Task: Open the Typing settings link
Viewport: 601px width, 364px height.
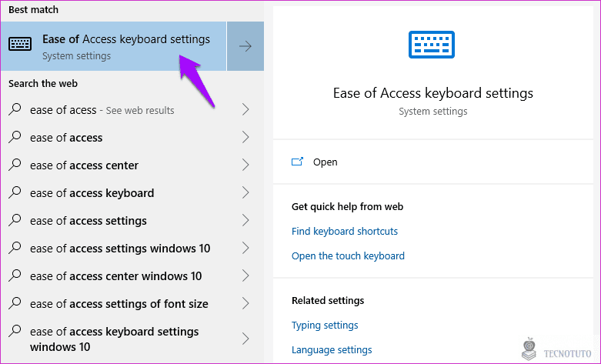Action: (325, 326)
